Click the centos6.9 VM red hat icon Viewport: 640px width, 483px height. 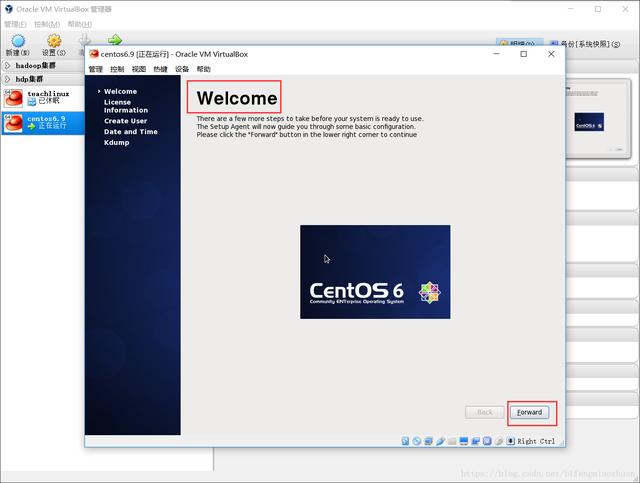click(13, 123)
